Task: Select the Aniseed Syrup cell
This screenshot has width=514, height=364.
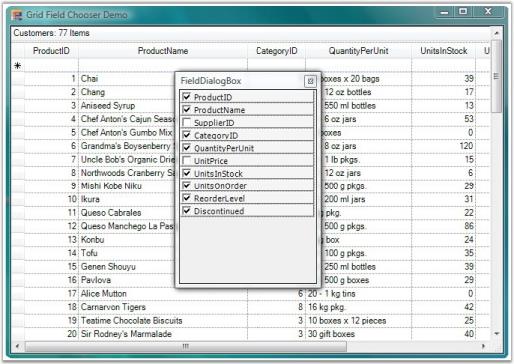Action: point(127,106)
